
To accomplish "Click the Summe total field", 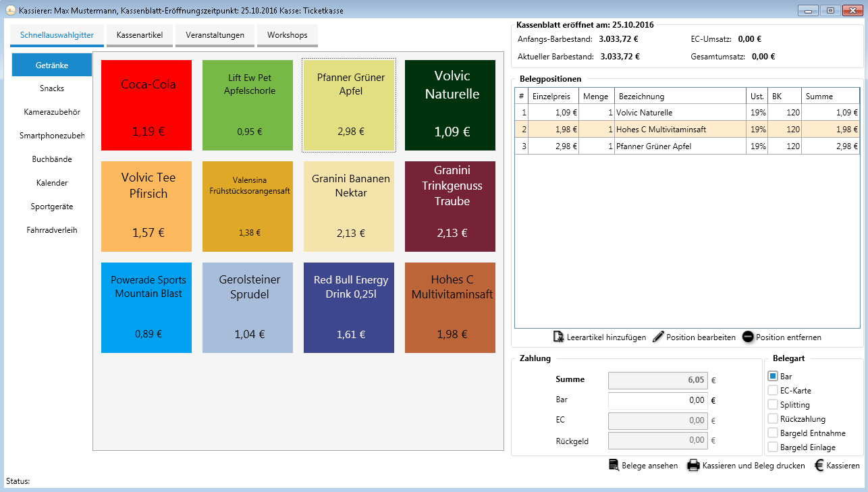I will [658, 380].
